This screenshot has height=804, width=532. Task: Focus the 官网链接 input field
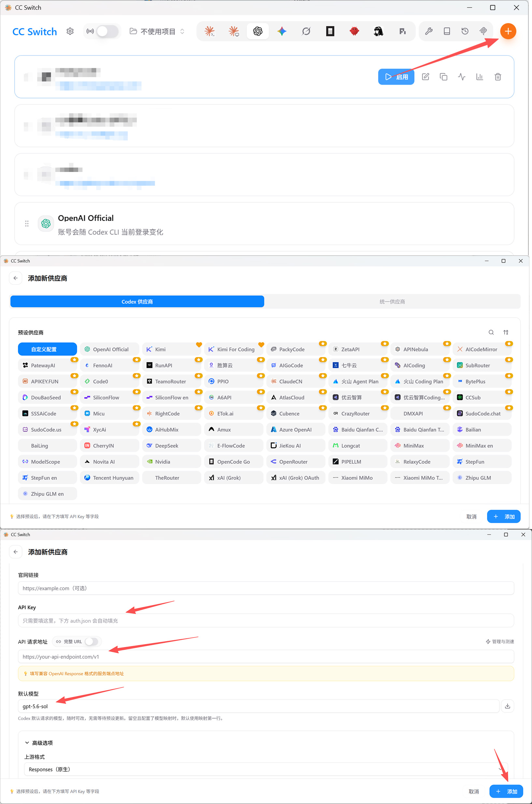click(x=266, y=588)
